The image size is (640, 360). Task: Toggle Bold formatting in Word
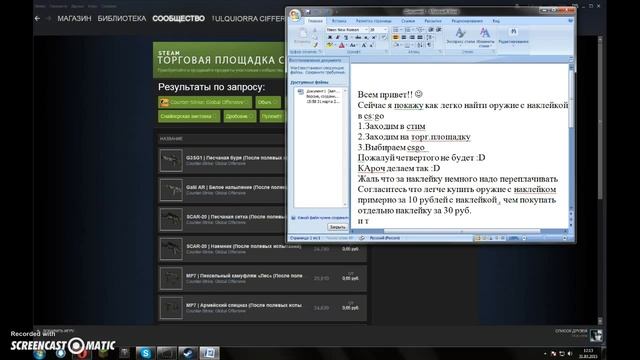(x=330, y=38)
